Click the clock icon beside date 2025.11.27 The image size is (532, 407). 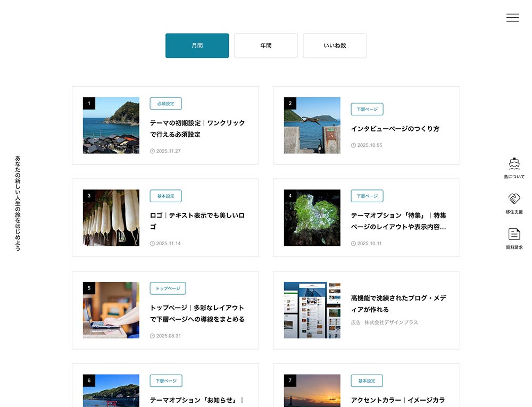(152, 151)
